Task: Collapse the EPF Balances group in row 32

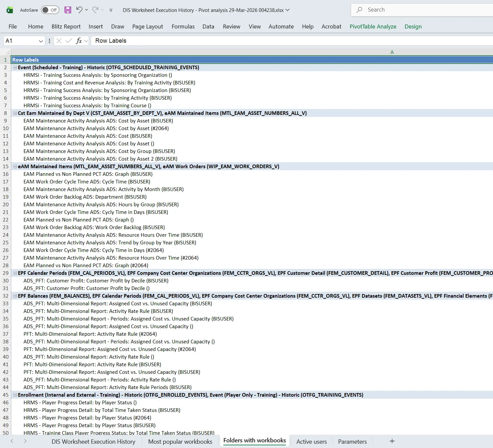Action: click(x=15, y=296)
